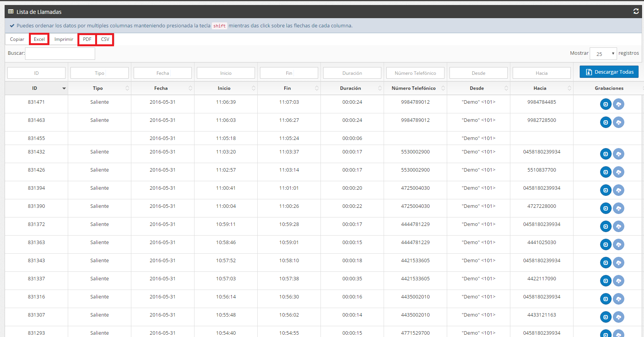Play recording for call 831343
This screenshot has height=337, width=644.
click(x=606, y=263)
